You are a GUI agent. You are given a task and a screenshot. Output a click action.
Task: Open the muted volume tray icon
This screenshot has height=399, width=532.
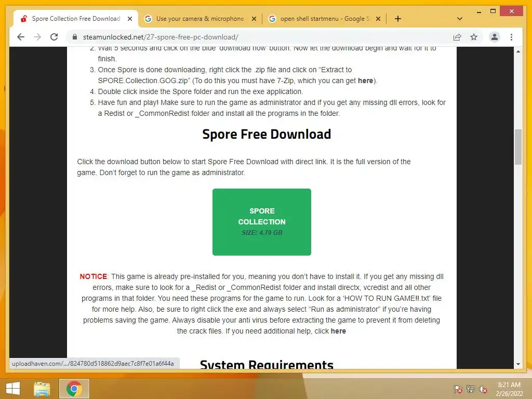coord(483,389)
